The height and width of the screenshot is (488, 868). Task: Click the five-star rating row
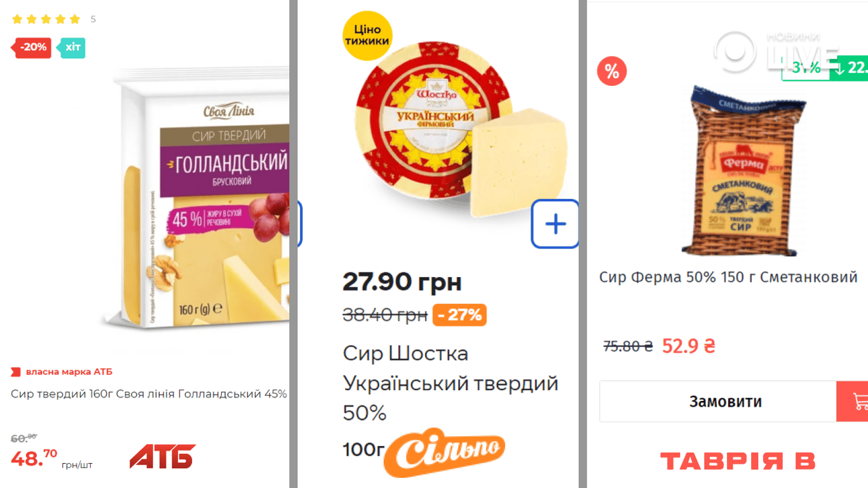46,19
